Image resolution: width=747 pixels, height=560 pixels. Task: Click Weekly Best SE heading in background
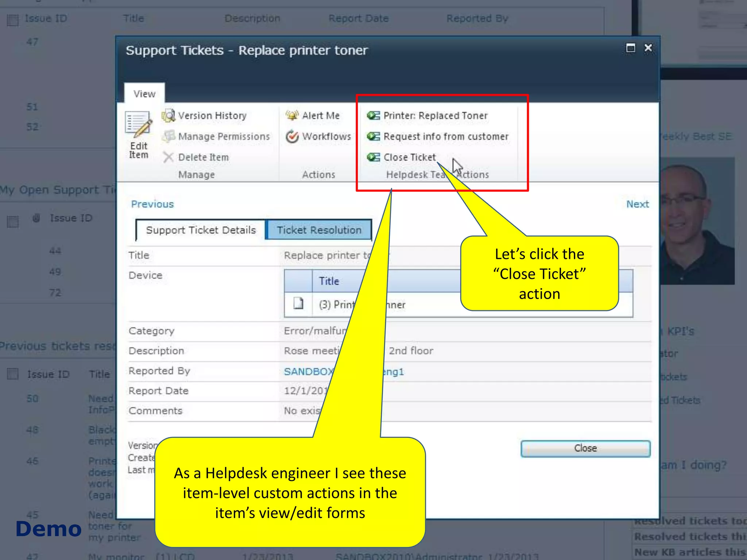coord(696,136)
